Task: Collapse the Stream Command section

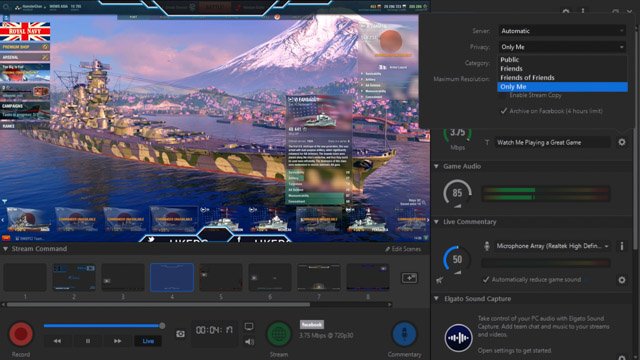Action: pos(5,249)
